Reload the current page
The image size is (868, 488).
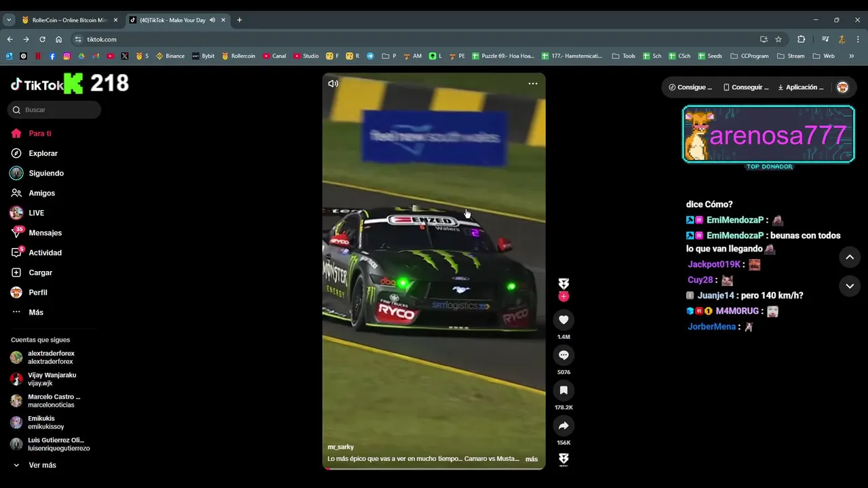42,39
